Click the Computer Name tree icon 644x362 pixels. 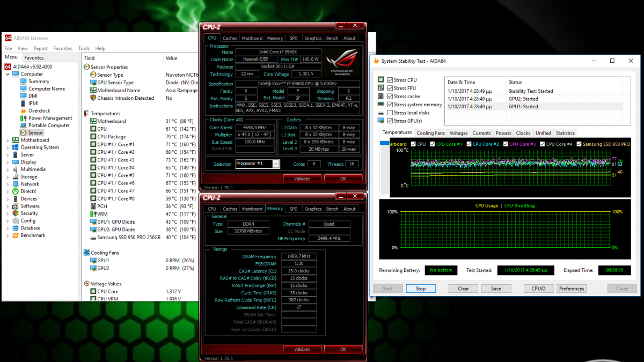[x=23, y=88]
